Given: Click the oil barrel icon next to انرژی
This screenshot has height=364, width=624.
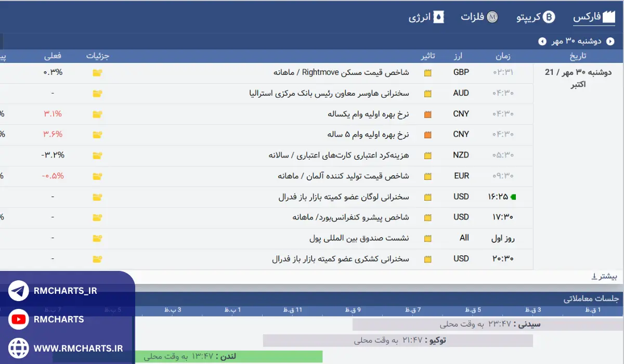Looking at the screenshot, I should [438, 17].
